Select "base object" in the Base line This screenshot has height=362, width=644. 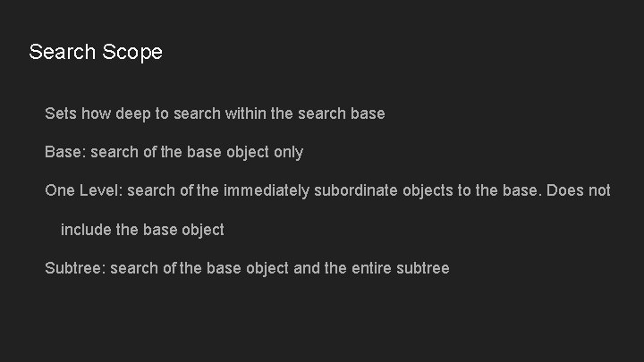click(228, 152)
